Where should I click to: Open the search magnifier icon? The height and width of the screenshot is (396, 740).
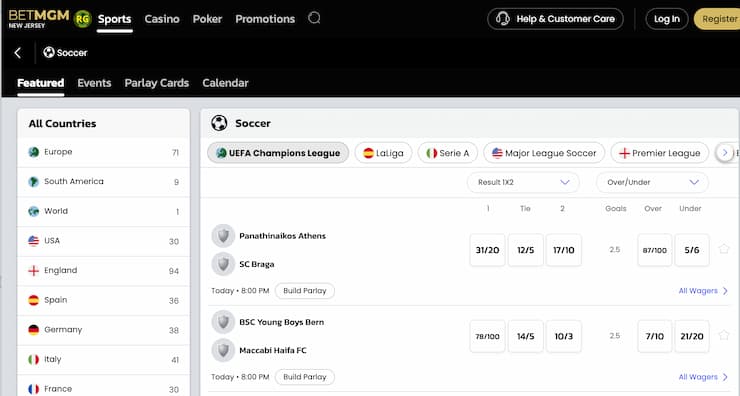tap(314, 18)
